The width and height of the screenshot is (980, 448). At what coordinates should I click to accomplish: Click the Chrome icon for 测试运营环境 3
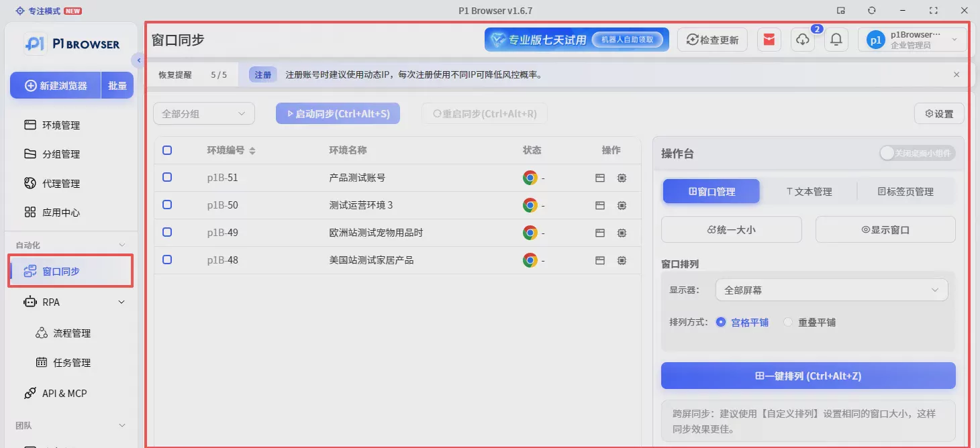pyautogui.click(x=530, y=205)
